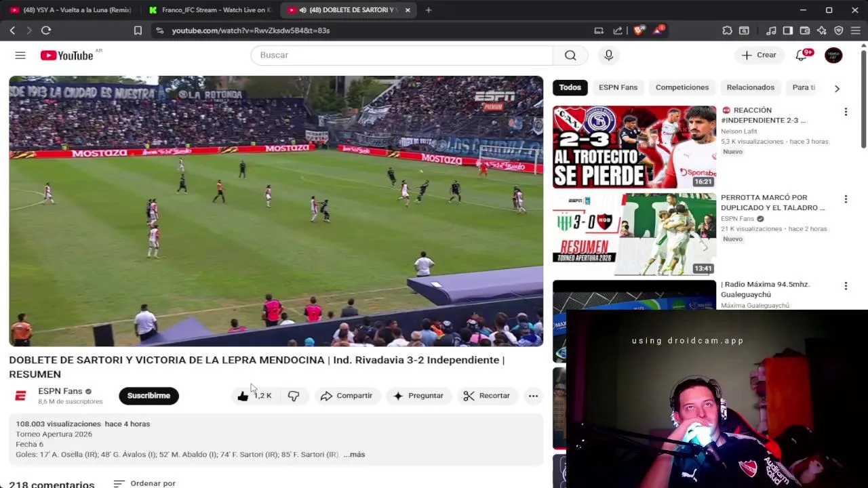Open a new tab with the plus button
Screen dimensions: 868x488
pyautogui.click(x=428, y=10)
